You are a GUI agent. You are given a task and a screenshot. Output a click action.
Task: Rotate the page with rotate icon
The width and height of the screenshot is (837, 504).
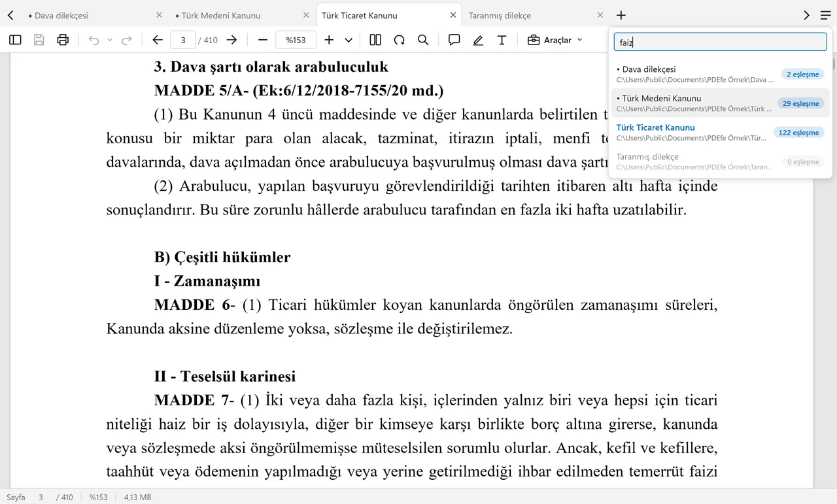pyautogui.click(x=399, y=40)
